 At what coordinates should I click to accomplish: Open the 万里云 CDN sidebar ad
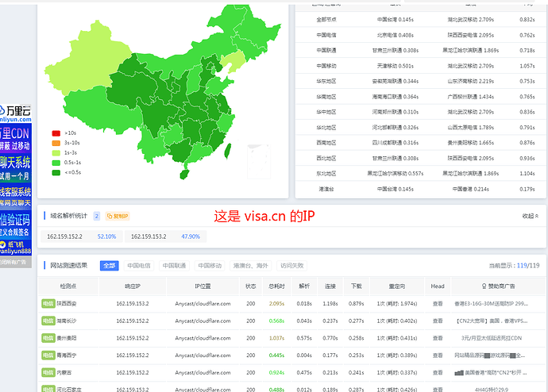pos(16,127)
